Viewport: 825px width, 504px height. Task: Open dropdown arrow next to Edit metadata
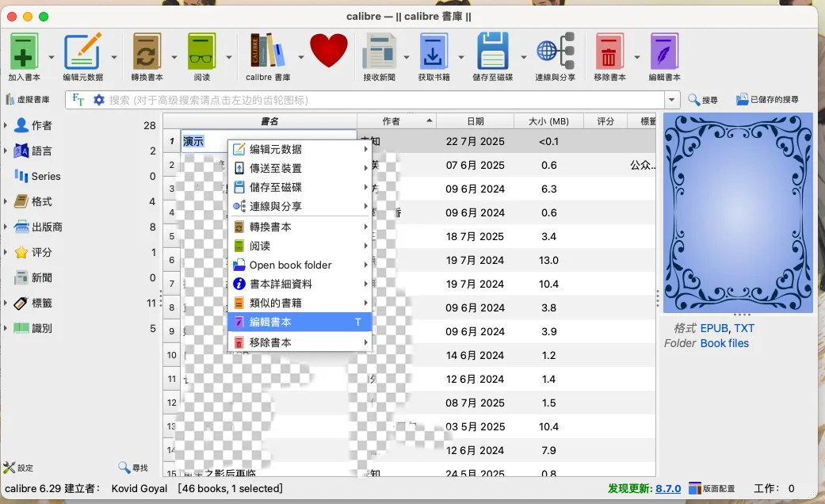point(113,56)
